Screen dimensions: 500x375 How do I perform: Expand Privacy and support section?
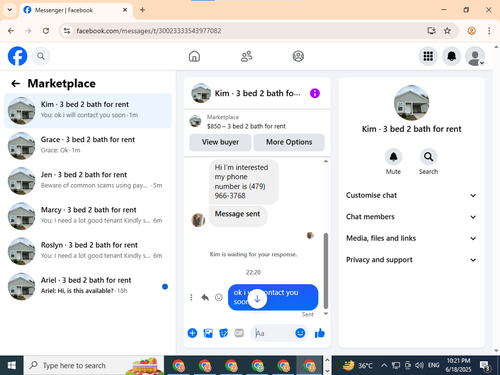pyautogui.click(x=411, y=260)
